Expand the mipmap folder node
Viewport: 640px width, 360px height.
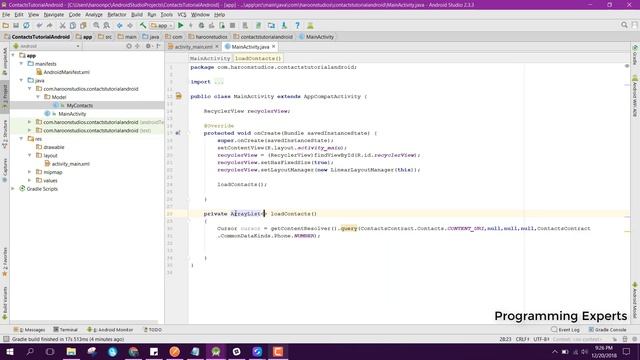click(x=30, y=172)
